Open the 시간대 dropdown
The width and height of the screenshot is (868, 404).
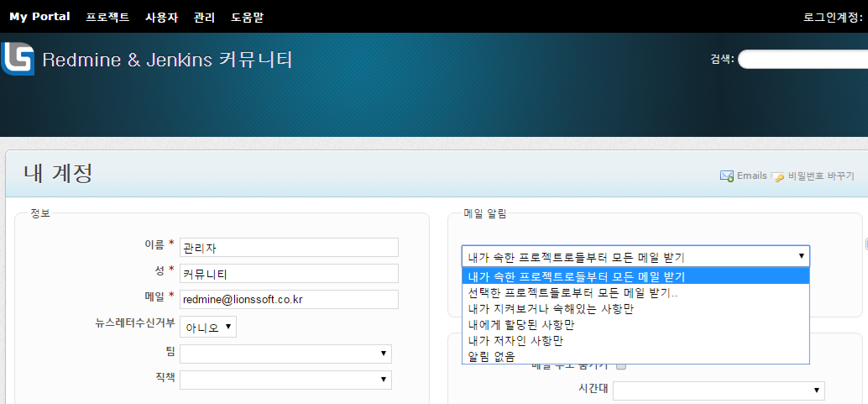(719, 391)
